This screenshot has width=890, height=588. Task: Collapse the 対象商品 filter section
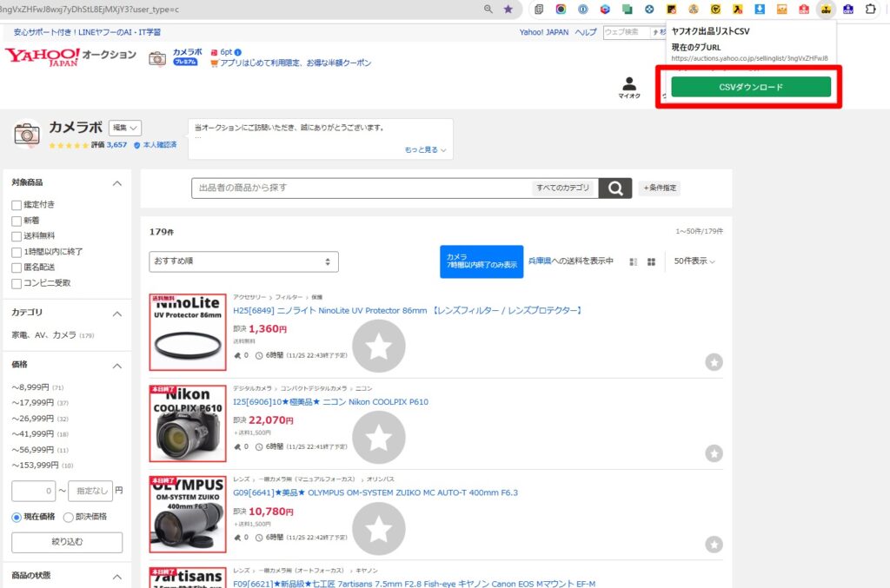pos(117,183)
